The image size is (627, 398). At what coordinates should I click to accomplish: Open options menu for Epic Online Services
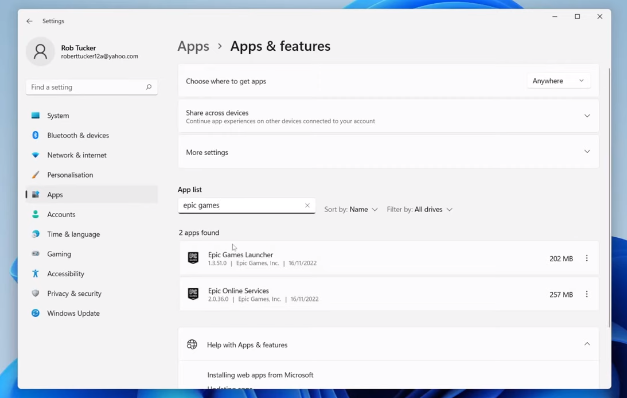[x=587, y=294]
